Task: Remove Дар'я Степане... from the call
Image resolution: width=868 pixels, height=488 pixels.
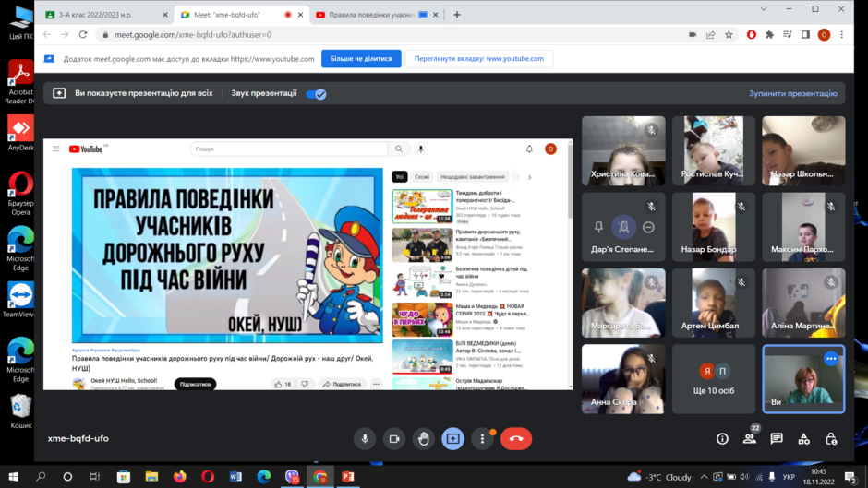Action: point(648,227)
